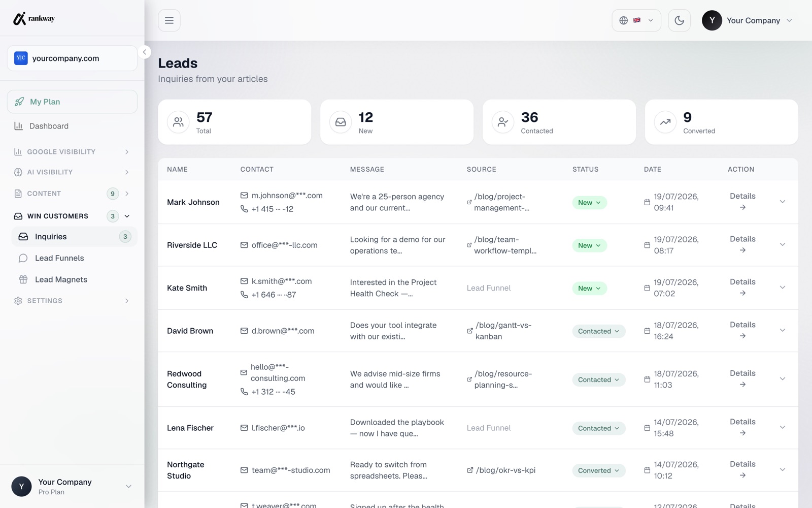This screenshot has height=508, width=812.
Task: Change David Brown's Contacted status dropdown
Action: tap(599, 331)
